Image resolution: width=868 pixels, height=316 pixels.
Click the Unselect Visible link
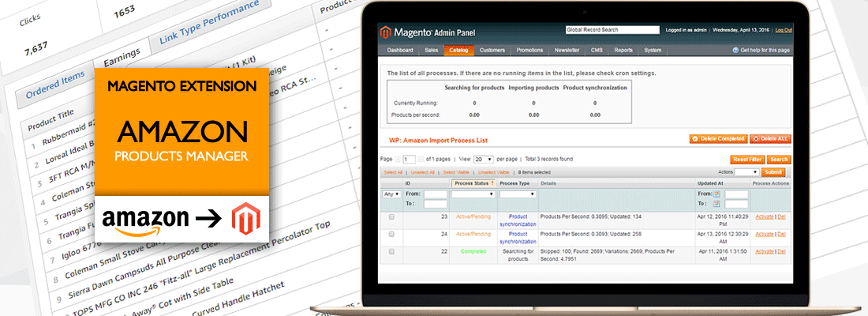click(x=494, y=172)
